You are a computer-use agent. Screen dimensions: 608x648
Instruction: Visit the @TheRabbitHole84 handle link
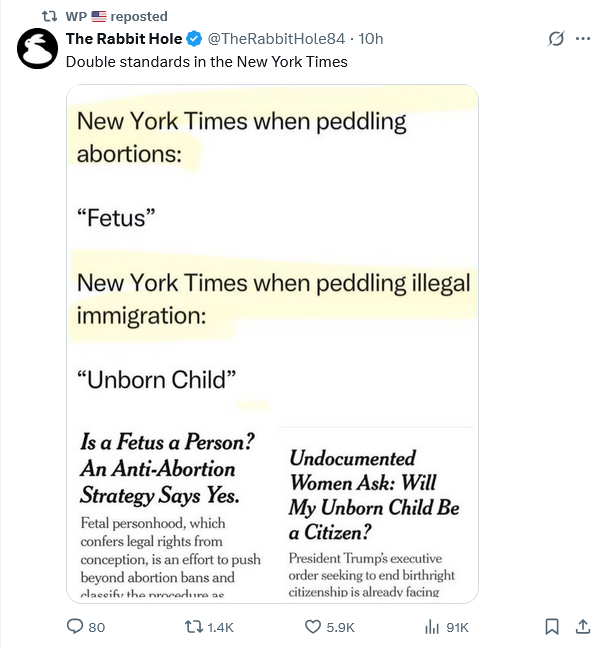(x=276, y=39)
